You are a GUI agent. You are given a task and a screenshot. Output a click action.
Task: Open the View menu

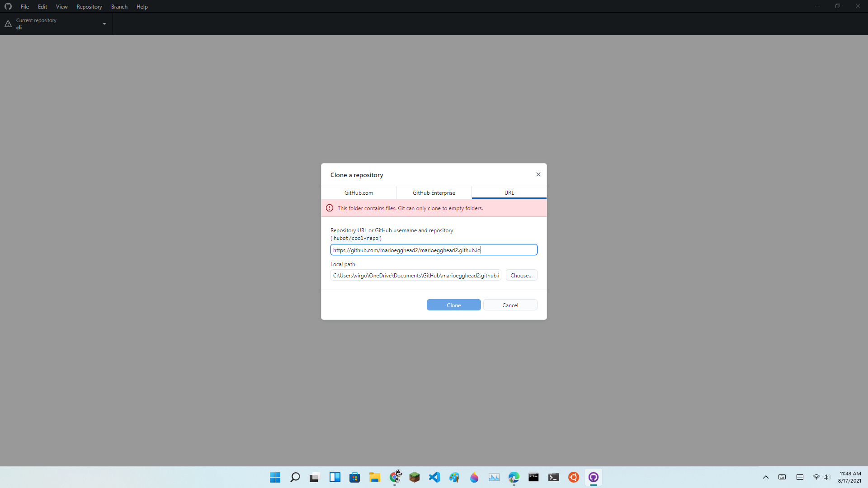[x=62, y=6]
